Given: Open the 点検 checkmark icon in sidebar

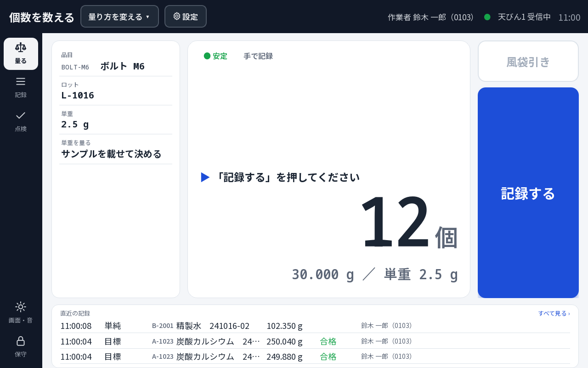Looking at the screenshot, I should [21, 121].
